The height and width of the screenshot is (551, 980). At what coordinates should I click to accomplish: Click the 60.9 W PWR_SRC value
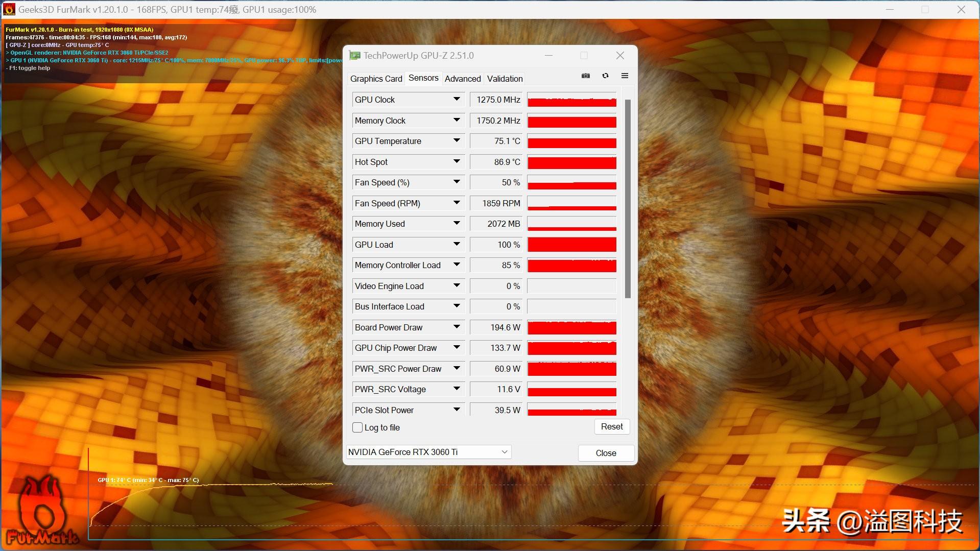pyautogui.click(x=496, y=369)
